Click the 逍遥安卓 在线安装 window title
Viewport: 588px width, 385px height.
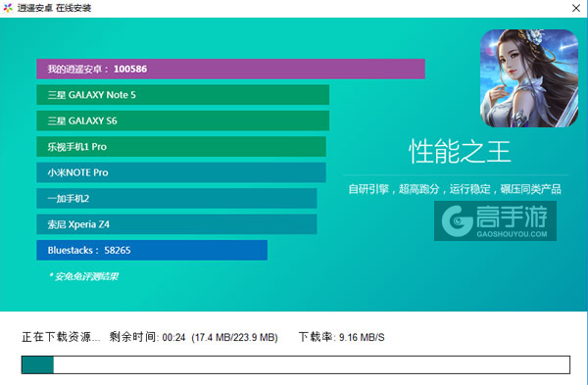[54, 8]
